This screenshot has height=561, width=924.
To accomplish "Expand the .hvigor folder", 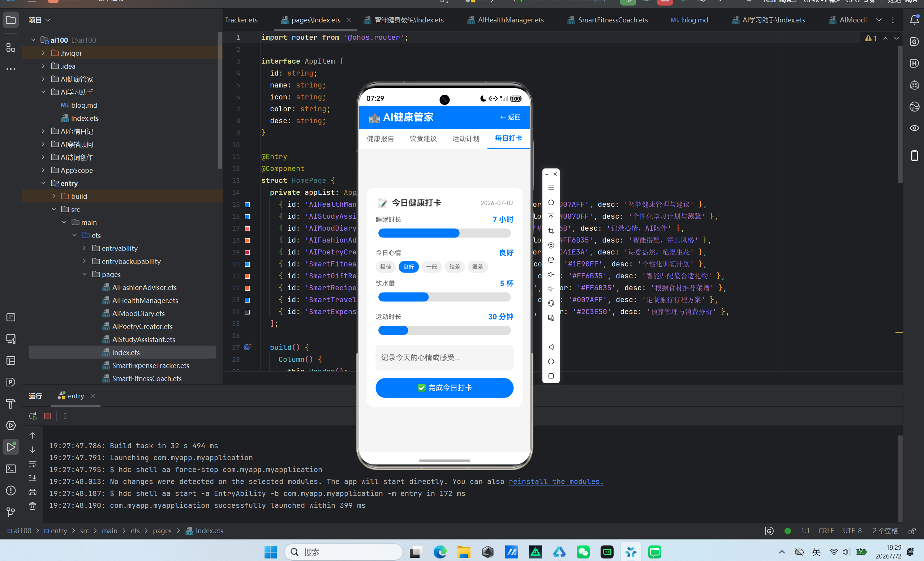I will pos(43,53).
